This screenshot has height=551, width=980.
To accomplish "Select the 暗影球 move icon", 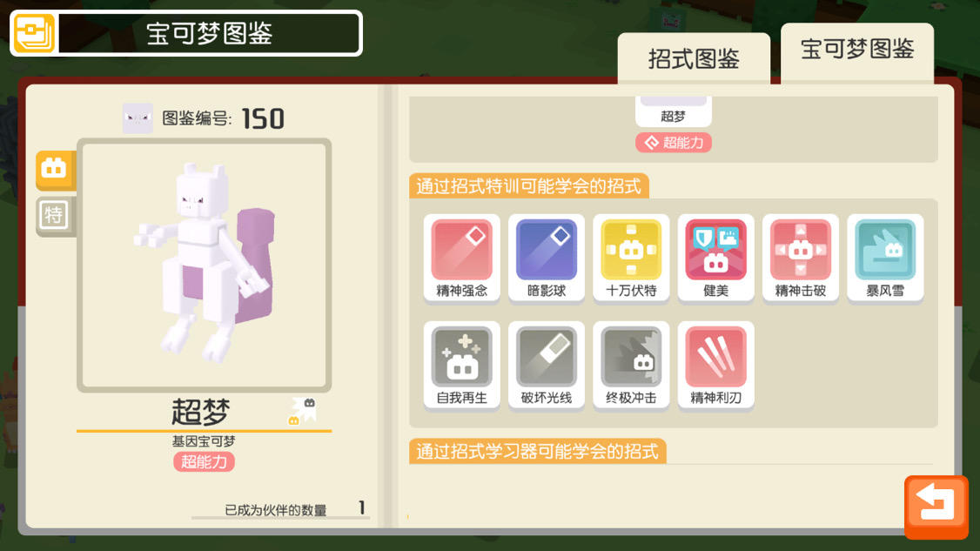I will (547, 258).
